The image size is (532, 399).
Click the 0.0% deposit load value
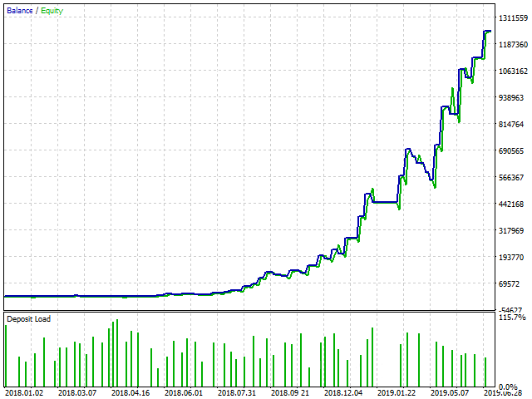tap(508, 387)
